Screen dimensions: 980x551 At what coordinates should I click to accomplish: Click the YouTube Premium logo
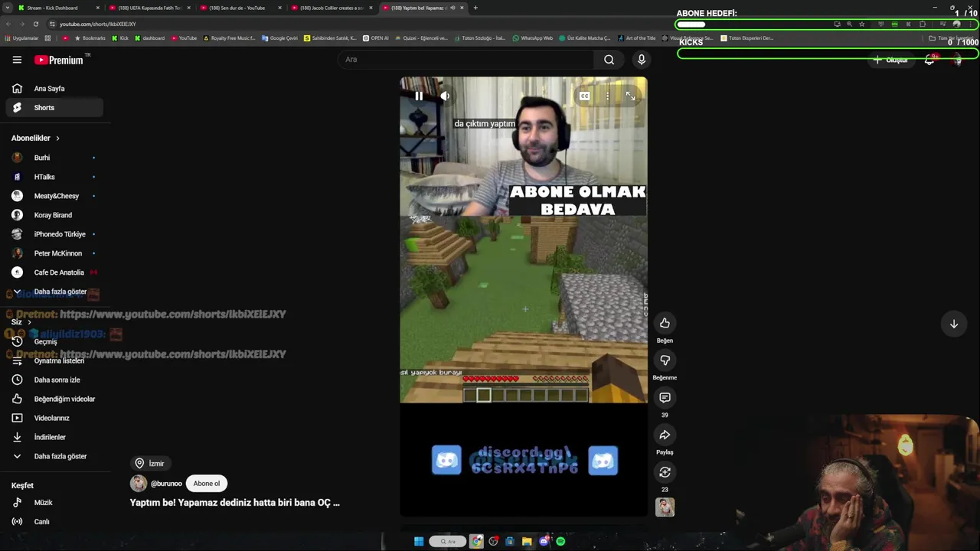pyautogui.click(x=59, y=60)
